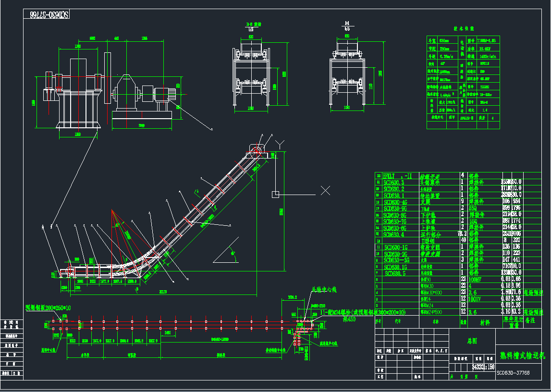Select the SCD630-4G parts list row
Screen dimensions: 551x392
click(395, 202)
